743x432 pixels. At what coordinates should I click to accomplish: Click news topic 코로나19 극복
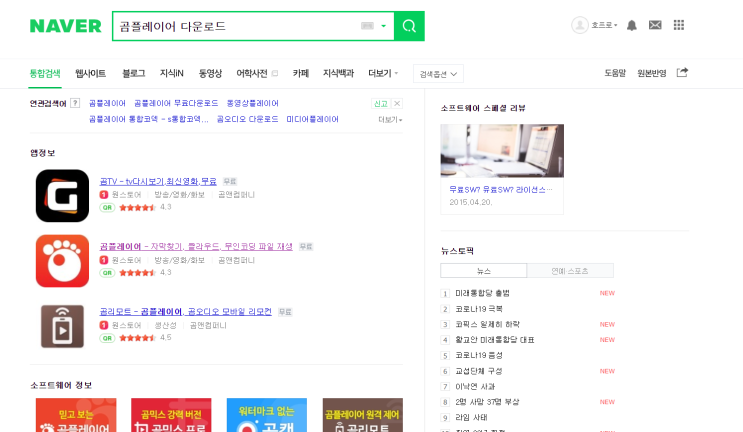click(479, 309)
